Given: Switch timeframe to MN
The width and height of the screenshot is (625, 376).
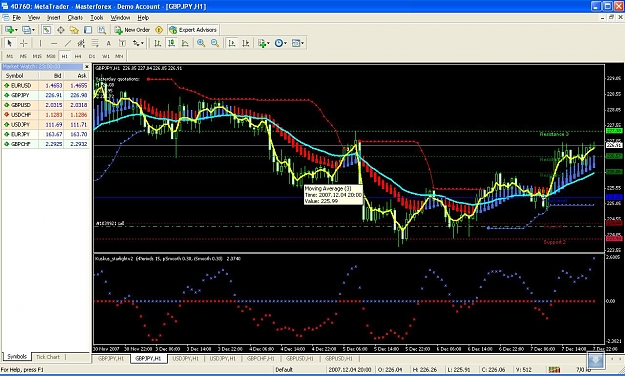Looking at the screenshot, I should click(119, 56).
